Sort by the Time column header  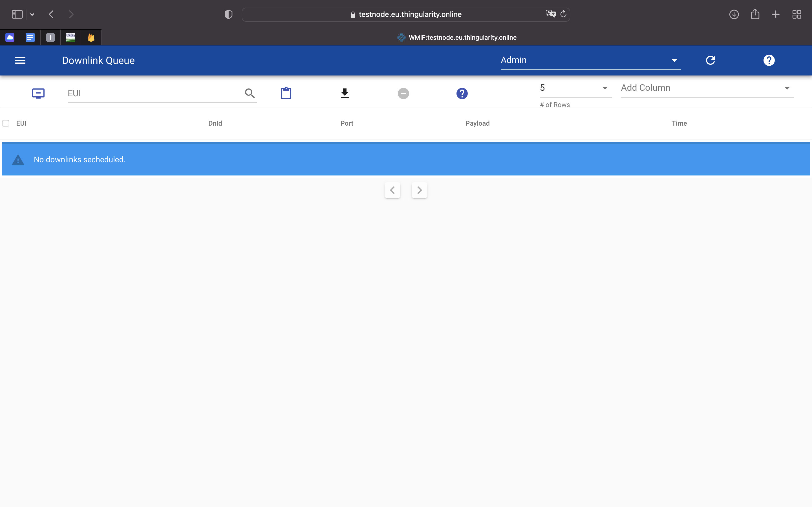click(x=679, y=123)
